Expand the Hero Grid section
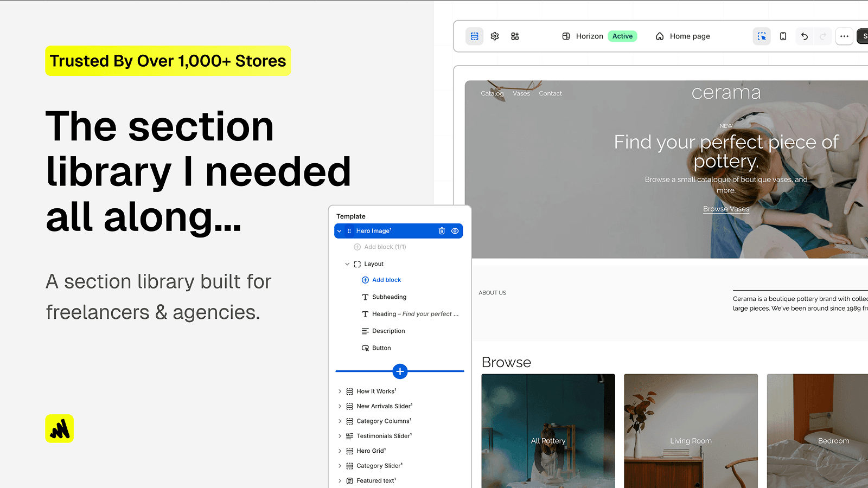 pyautogui.click(x=340, y=451)
